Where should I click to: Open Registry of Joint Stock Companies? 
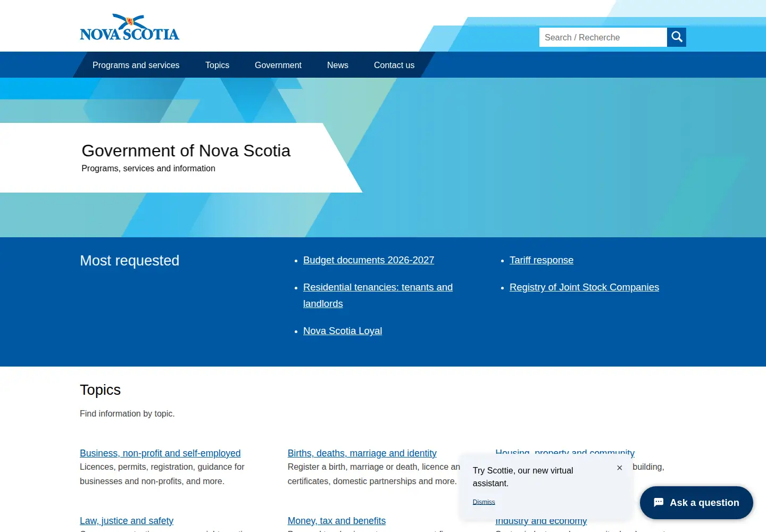click(x=584, y=287)
